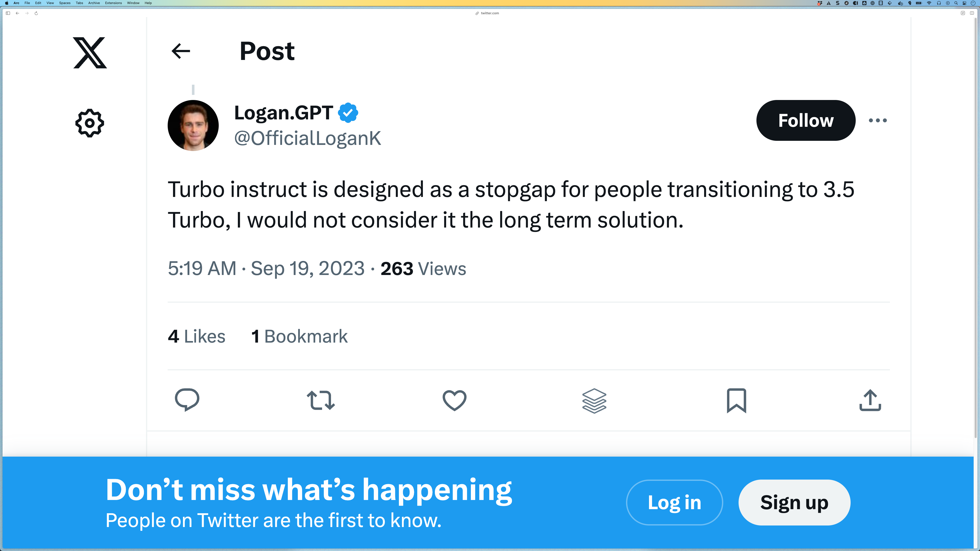Click the X logo in sidebar
The width and height of the screenshot is (980, 551).
point(90,53)
